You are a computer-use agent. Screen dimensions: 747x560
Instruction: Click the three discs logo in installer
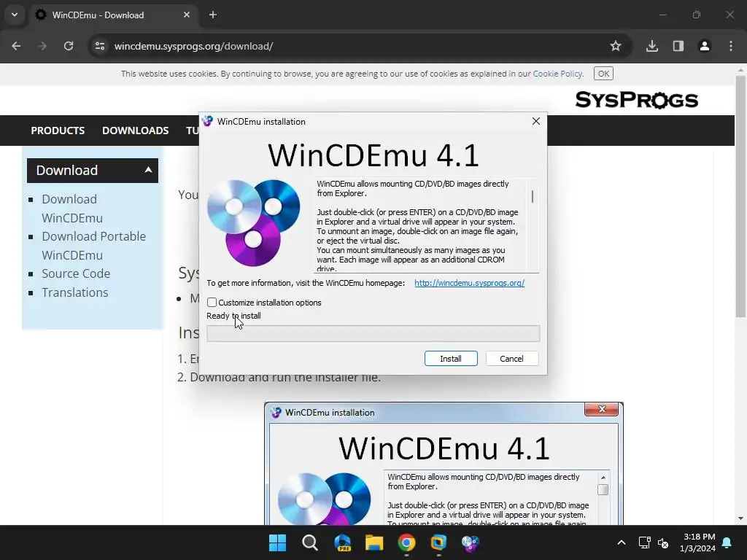tap(253, 223)
